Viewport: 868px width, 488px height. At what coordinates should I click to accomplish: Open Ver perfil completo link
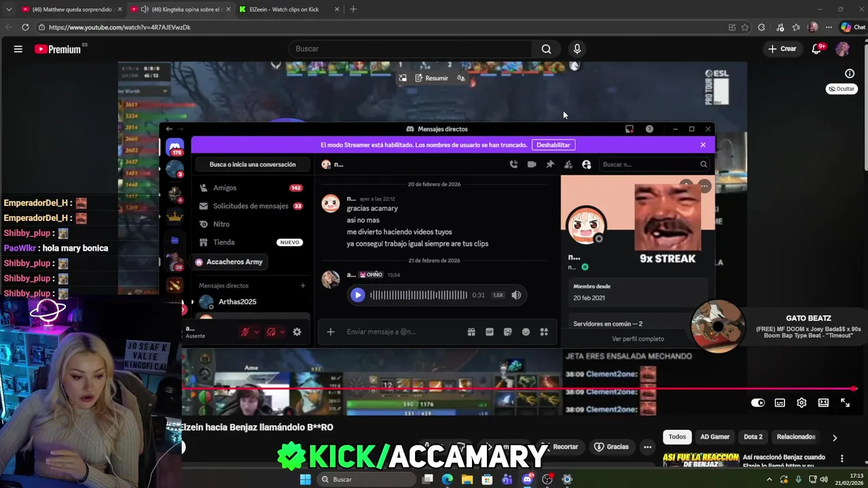click(x=637, y=339)
